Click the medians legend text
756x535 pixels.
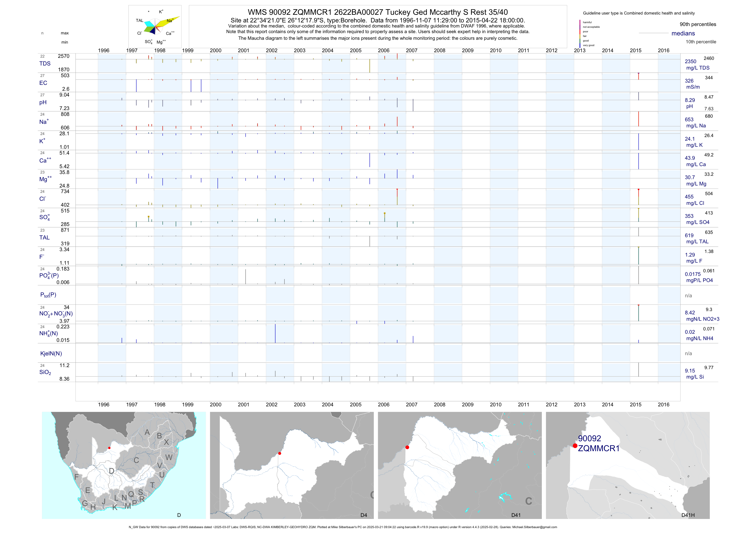click(x=683, y=33)
